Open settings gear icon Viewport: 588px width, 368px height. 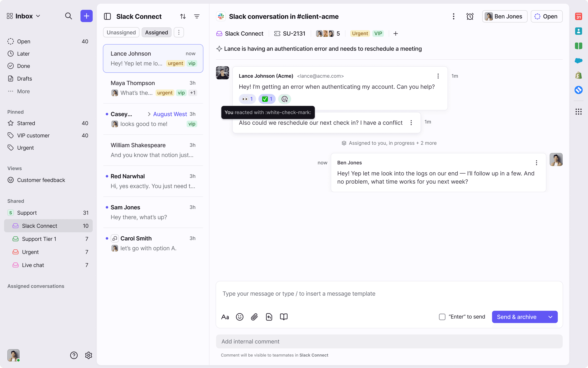pos(89,355)
